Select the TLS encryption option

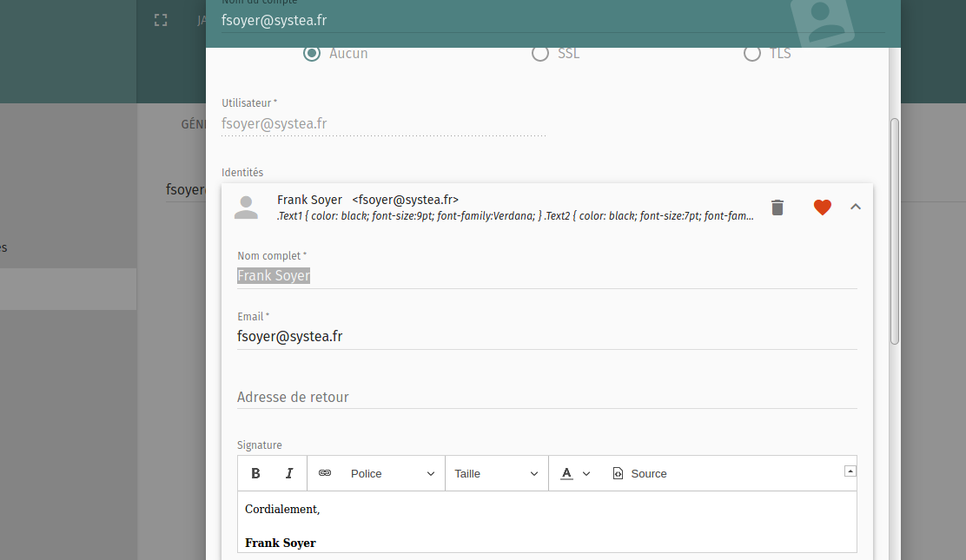752,54
